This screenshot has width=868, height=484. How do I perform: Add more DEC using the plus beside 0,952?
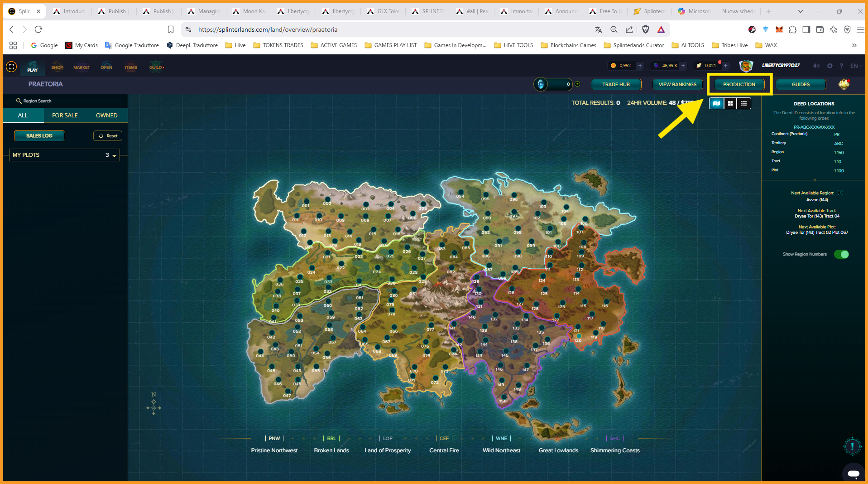tap(640, 66)
